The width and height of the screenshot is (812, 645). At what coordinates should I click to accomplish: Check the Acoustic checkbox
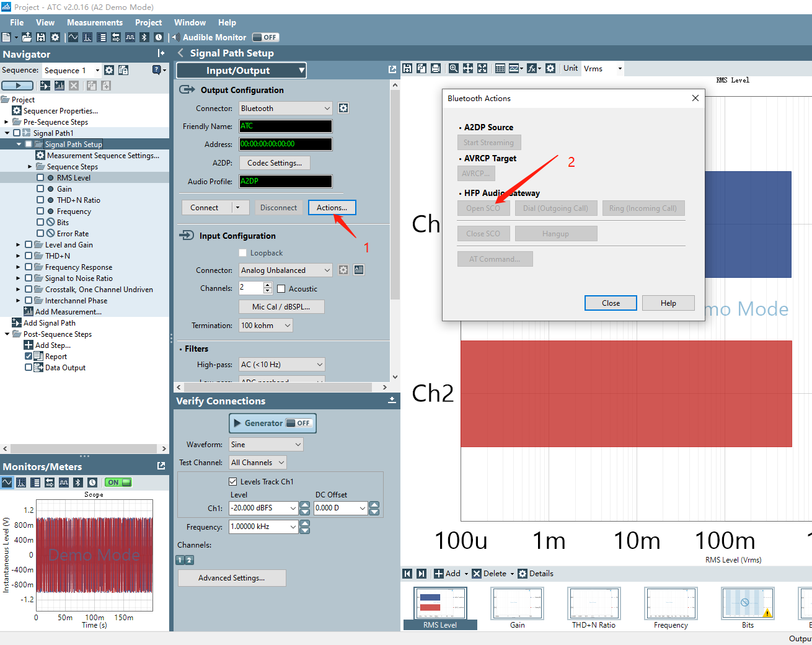pyautogui.click(x=281, y=289)
